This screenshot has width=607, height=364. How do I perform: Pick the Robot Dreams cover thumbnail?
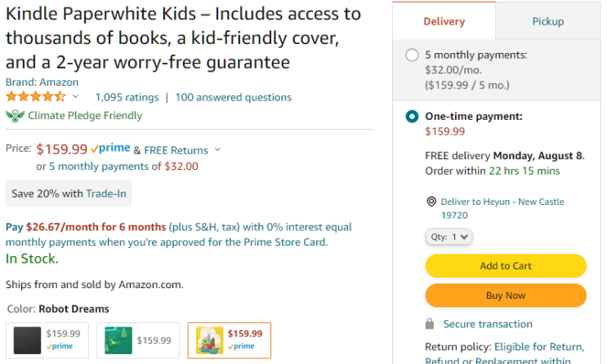[x=210, y=340]
